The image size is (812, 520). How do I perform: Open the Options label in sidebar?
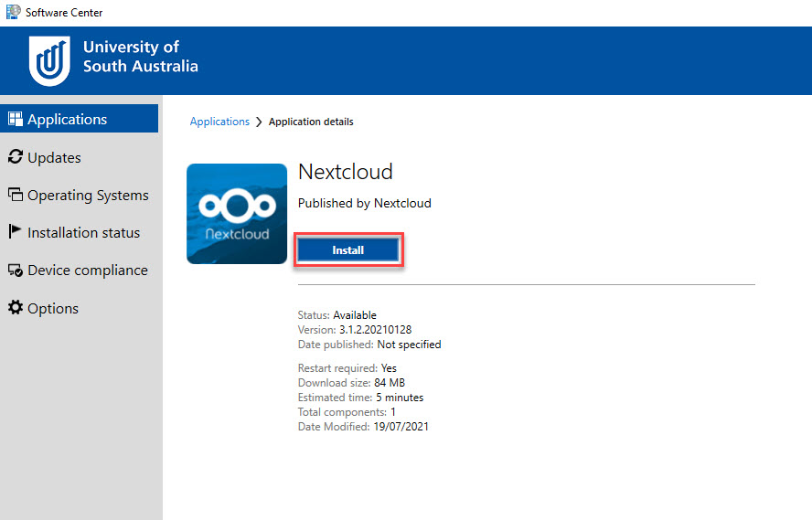tap(53, 308)
